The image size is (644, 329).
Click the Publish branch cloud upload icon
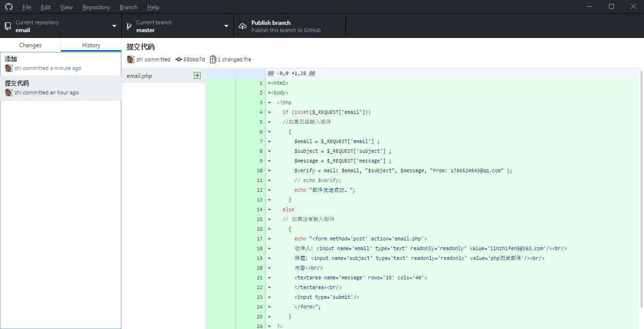243,26
